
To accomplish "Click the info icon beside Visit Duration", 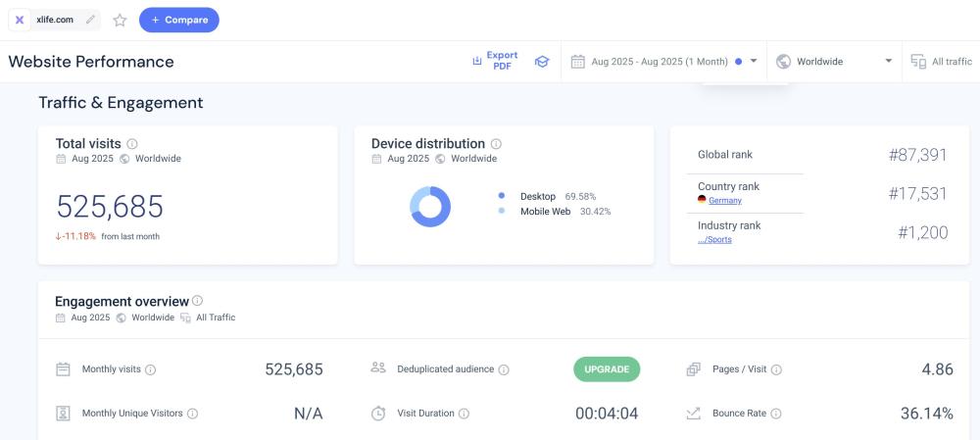I will click(x=465, y=414).
